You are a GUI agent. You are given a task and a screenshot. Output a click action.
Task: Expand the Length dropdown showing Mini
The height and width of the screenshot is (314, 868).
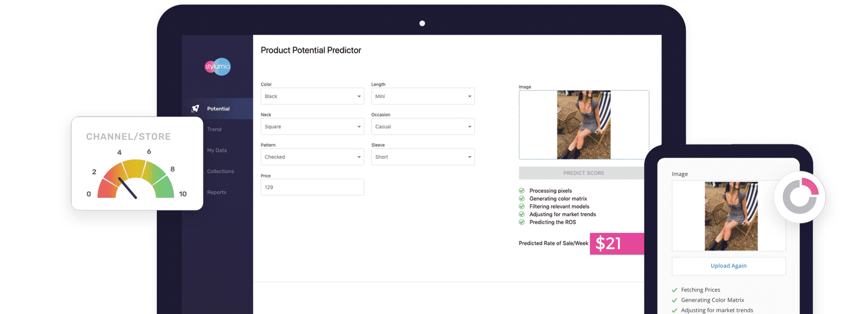tap(422, 96)
